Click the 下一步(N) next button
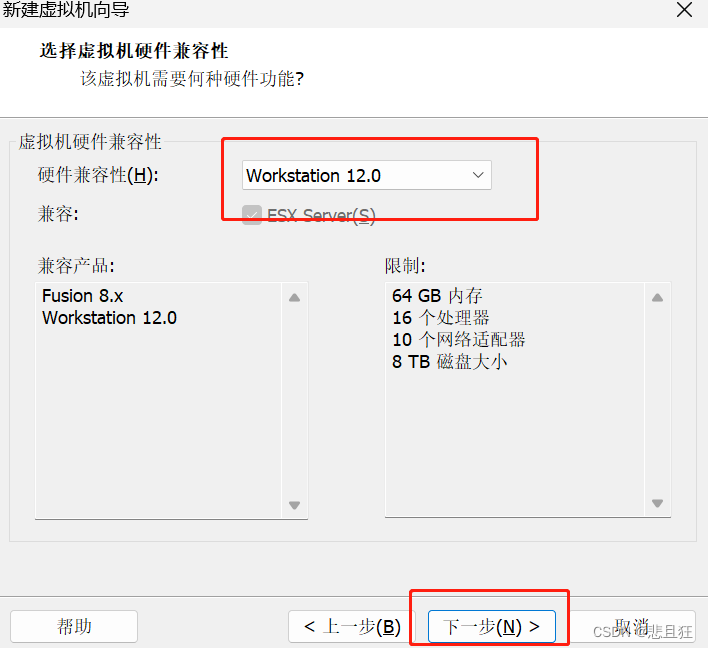The height and width of the screenshot is (648, 708). [492, 626]
